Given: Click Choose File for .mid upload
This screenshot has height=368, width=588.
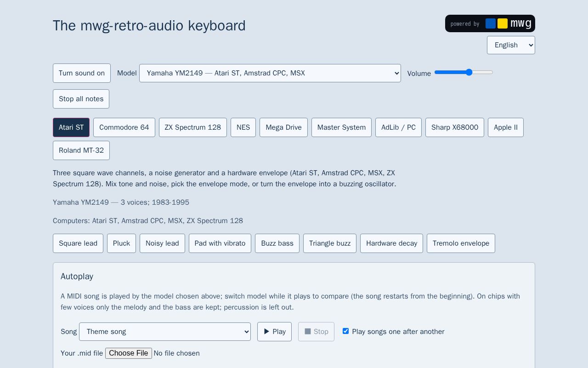Looking at the screenshot, I should point(129,353).
